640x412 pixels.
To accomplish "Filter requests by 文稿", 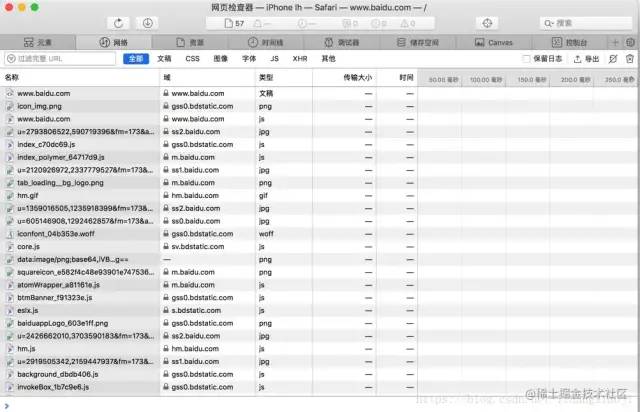I will point(164,59).
